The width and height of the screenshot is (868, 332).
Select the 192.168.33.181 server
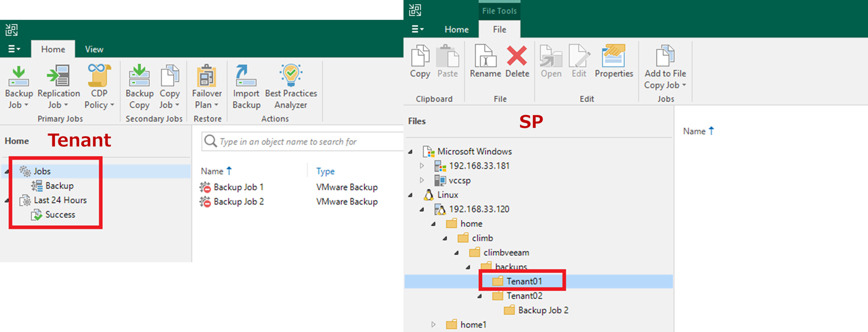pos(472,166)
